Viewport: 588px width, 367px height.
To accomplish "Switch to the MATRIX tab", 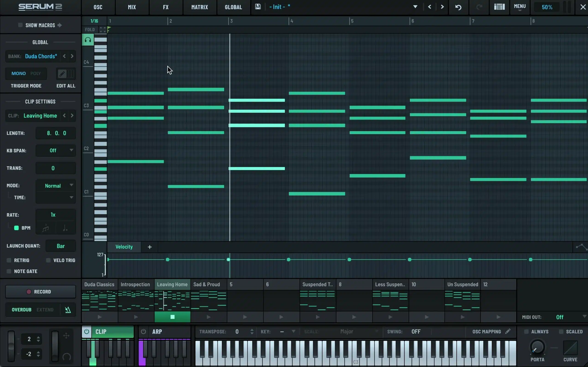I will 199,7.
